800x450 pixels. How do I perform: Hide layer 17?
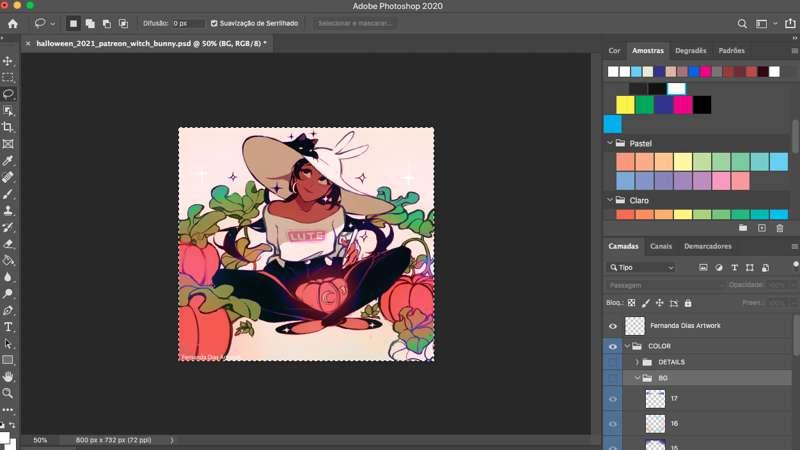point(613,399)
